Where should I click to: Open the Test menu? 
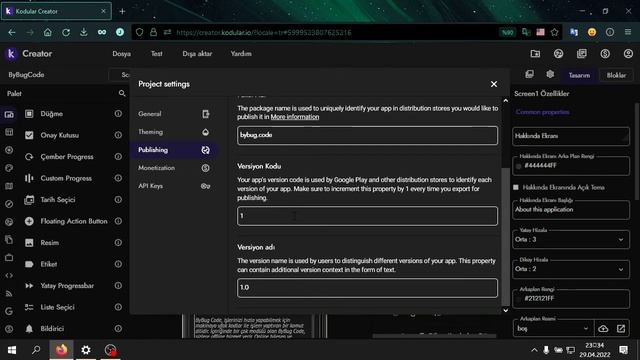tap(157, 54)
